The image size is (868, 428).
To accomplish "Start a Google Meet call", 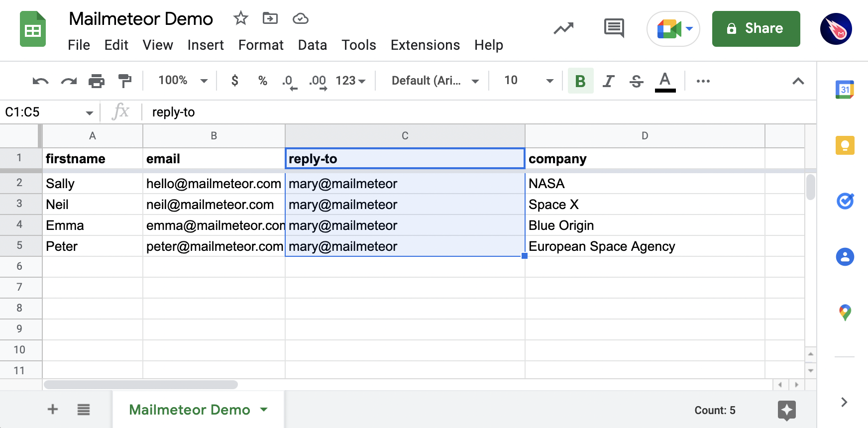I will 673,29.
